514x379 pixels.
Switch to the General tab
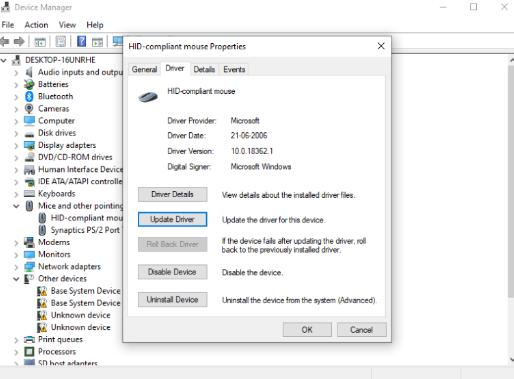144,69
